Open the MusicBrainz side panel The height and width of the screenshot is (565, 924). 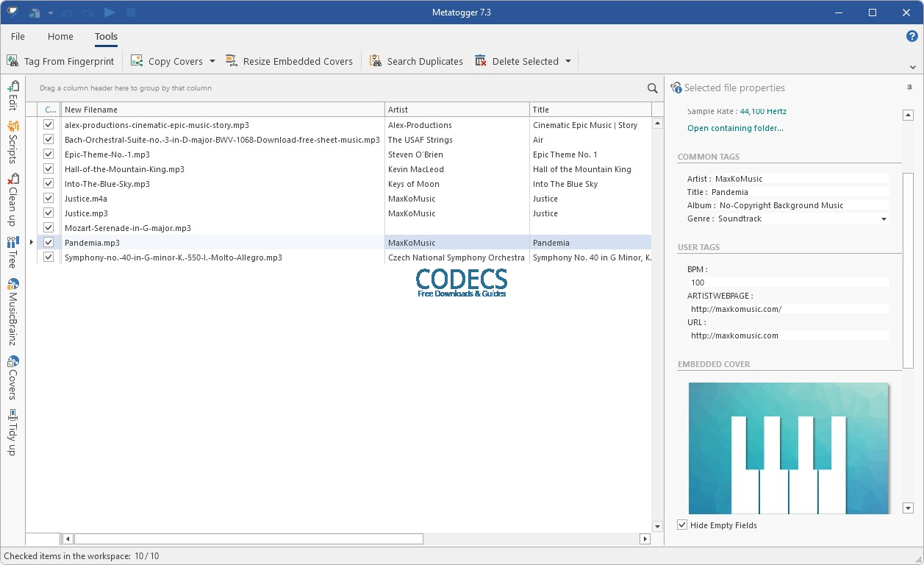pyautogui.click(x=12, y=312)
